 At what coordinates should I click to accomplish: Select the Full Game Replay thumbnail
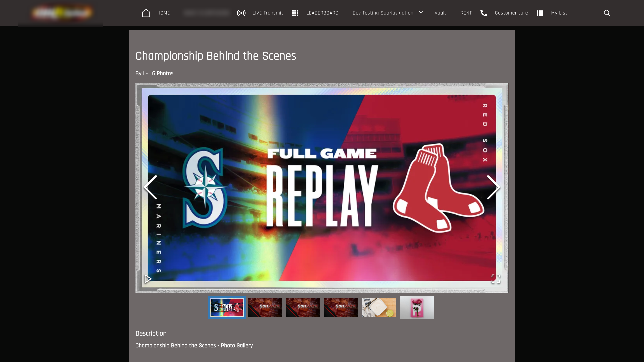(227, 307)
